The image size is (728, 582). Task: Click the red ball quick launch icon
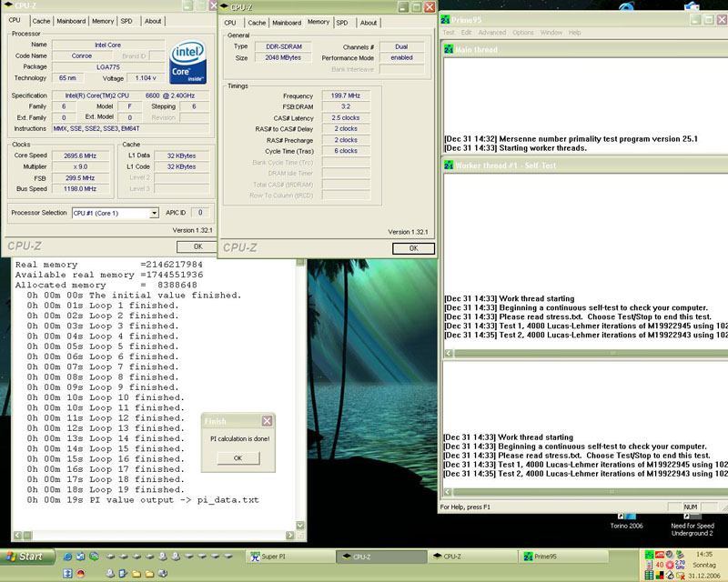point(80,574)
